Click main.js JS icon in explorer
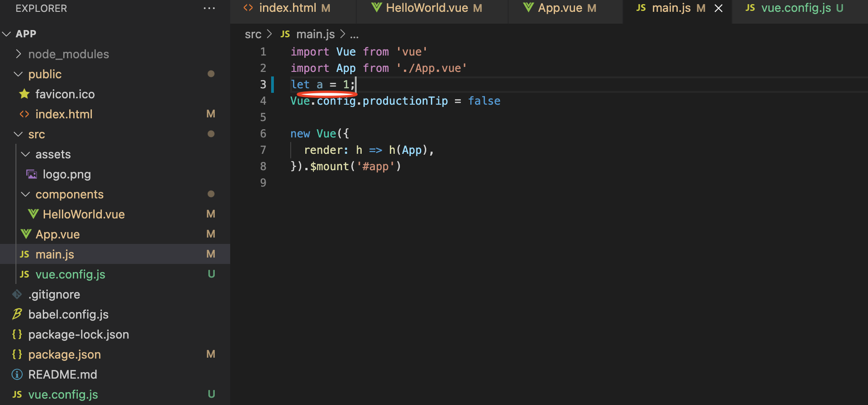868x405 pixels. click(x=25, y=254)
